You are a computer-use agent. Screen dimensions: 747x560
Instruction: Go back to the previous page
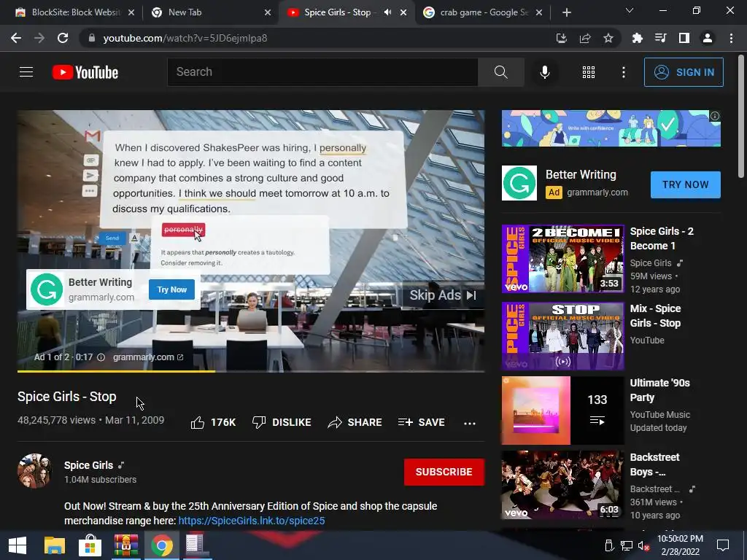[16, 38]
